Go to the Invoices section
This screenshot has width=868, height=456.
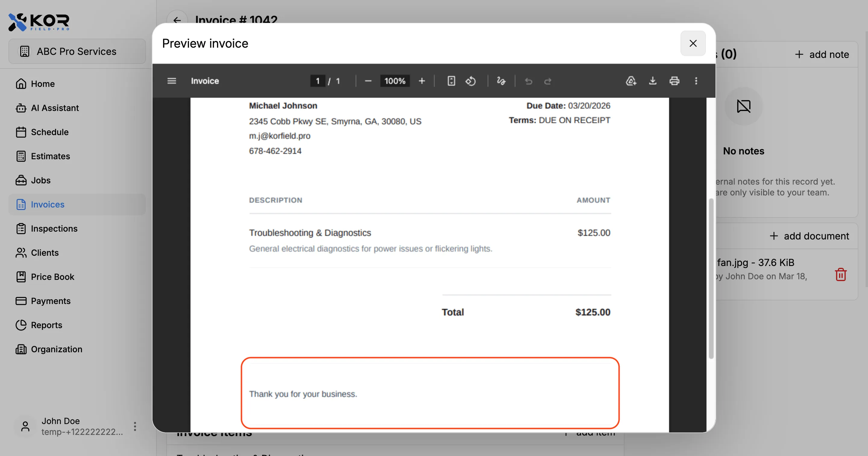[48, 204]
